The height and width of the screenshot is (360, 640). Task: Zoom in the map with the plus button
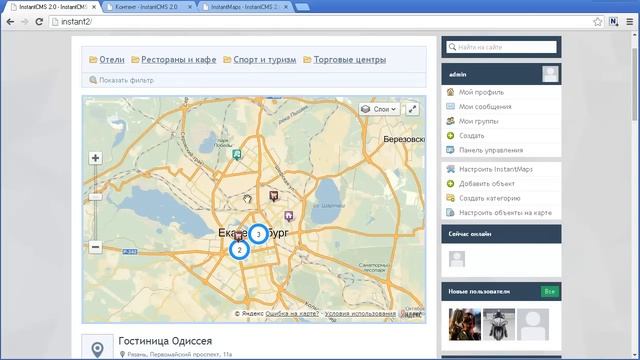coord(95,158)
